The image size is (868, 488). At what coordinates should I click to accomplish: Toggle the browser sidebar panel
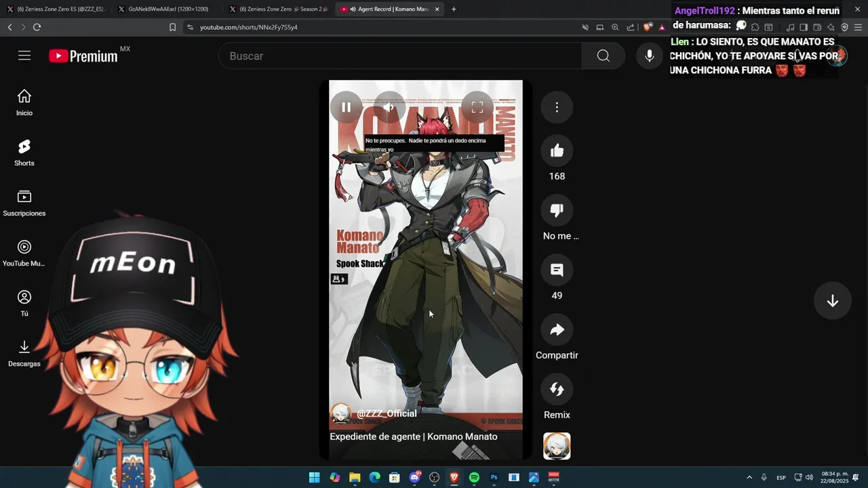pyautogui.click(x=804, y=27)
